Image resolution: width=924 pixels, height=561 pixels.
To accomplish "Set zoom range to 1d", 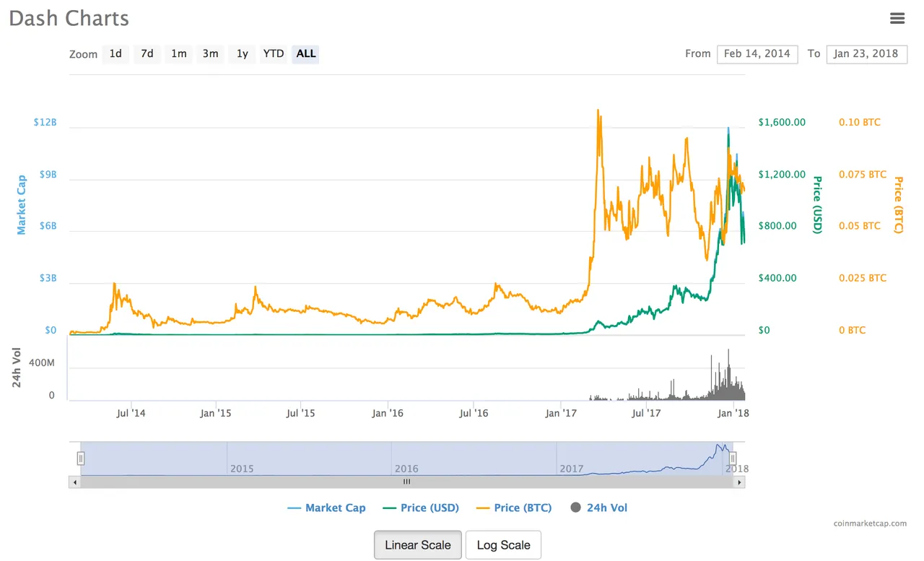I will (115, 53).
